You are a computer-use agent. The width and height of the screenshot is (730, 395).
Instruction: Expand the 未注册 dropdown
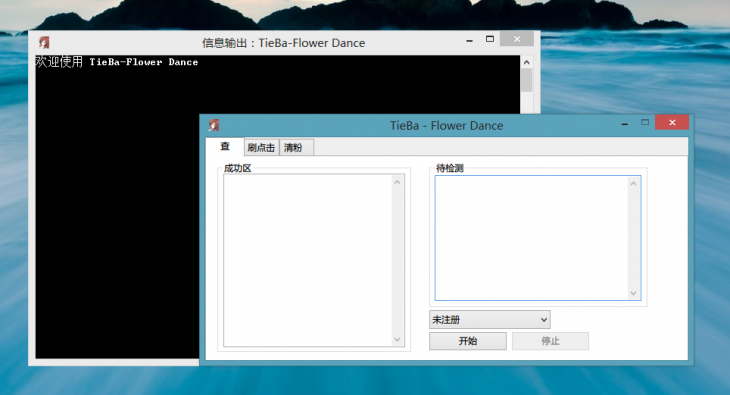[x=489, y=320]
